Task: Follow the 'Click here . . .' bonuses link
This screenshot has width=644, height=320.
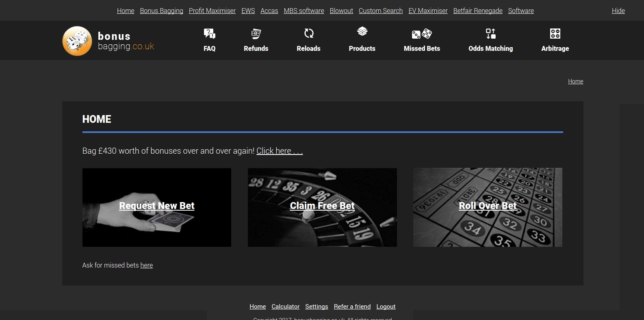Action: point(280,151)
